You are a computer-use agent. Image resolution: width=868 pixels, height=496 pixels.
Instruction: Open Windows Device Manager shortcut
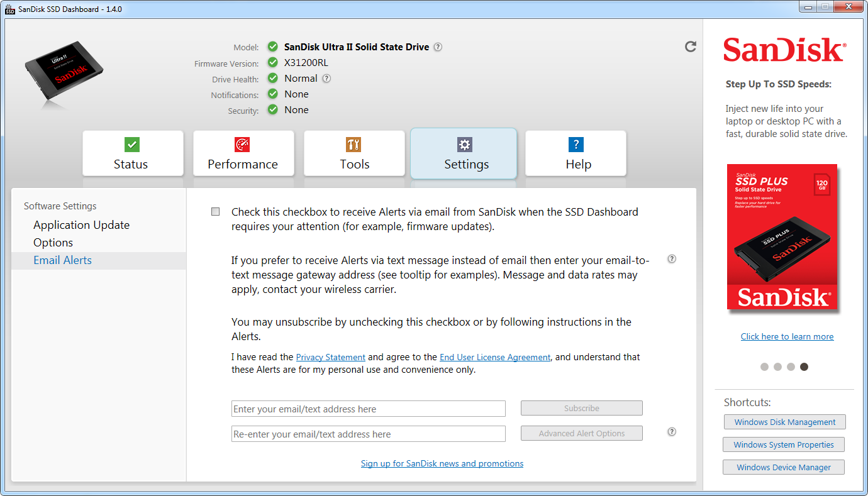pyautogui.click(x=784, y=467)
